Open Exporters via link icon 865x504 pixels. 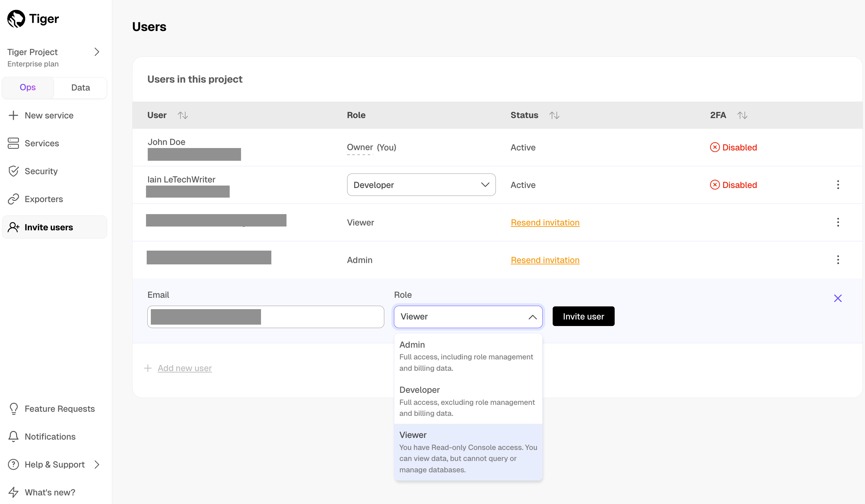(13, 199)
